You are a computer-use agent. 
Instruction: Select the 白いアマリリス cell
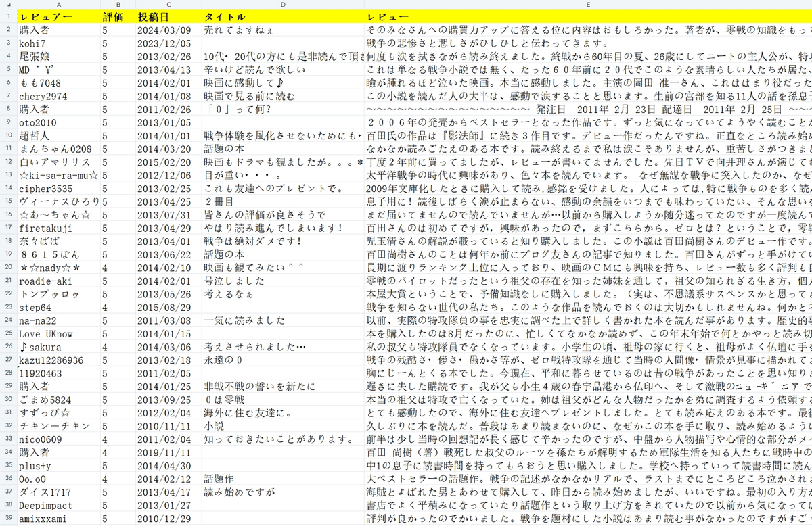(59, 162)
